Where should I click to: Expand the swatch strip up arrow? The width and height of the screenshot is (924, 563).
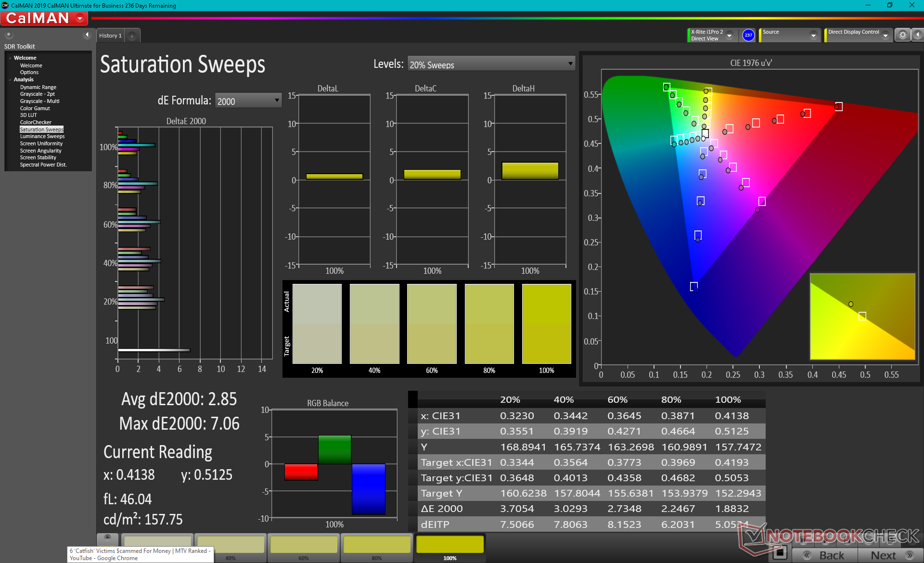coord(107,537)
